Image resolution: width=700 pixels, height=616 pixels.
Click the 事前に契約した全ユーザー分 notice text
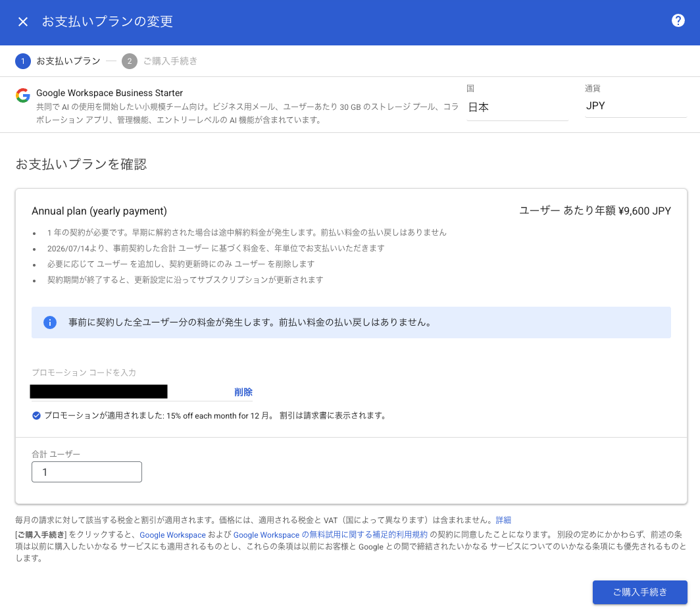tap(250, 322)
